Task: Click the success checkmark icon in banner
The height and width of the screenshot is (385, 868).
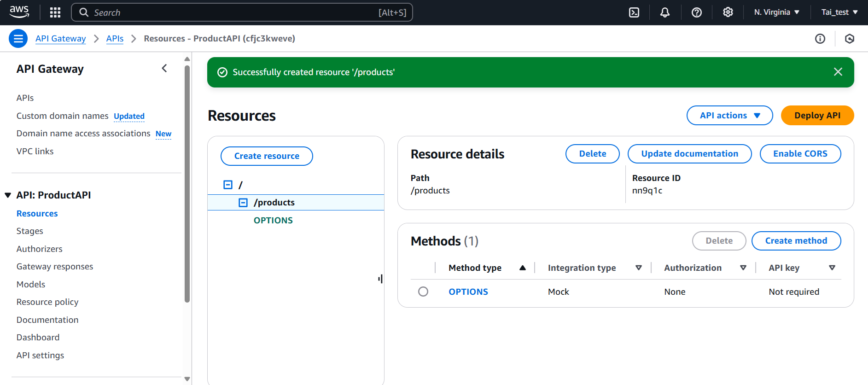Action: point(222,72)
